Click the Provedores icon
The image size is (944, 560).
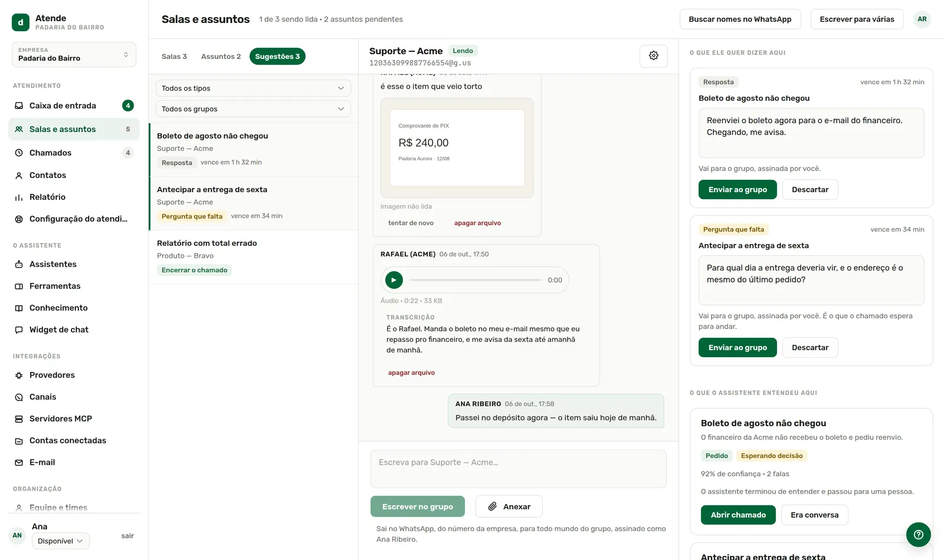[19, 375]
